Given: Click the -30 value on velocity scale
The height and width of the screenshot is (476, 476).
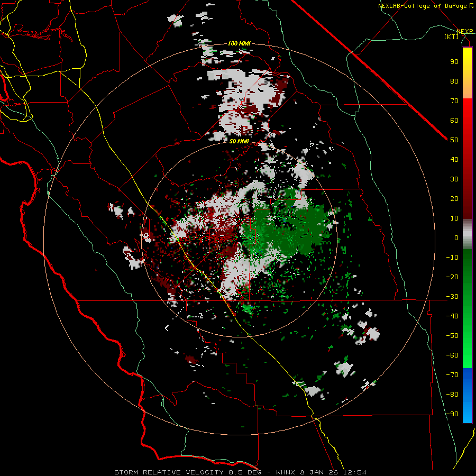Looking at the screenshot, I should tap(452, 297).
